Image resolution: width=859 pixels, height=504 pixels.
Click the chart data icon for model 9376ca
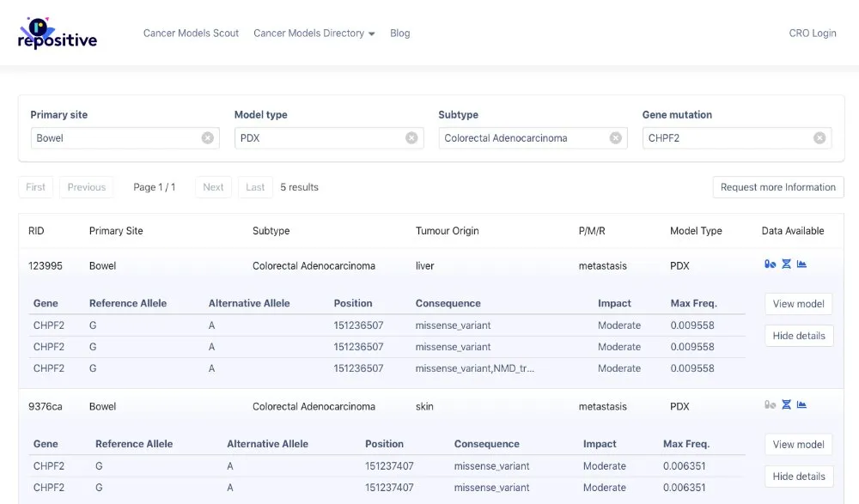800,404
